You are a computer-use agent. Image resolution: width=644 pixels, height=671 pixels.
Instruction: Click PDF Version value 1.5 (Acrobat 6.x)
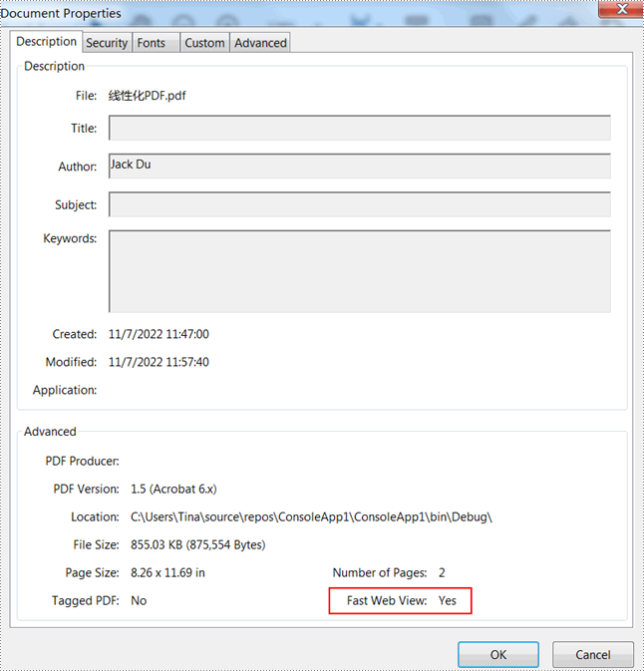[x=173, y=489]
